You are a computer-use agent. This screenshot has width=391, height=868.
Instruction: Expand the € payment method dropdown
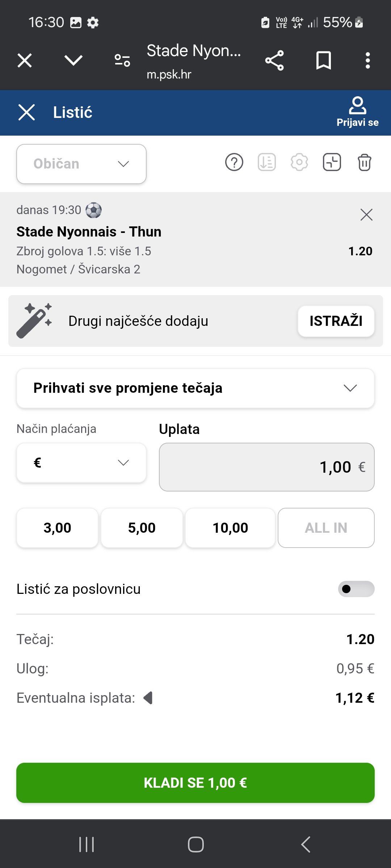coord(81,463)
